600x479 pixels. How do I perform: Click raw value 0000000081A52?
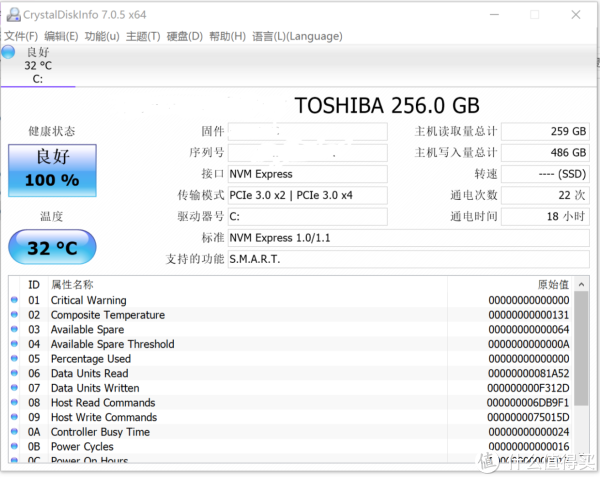click(529, 373)
